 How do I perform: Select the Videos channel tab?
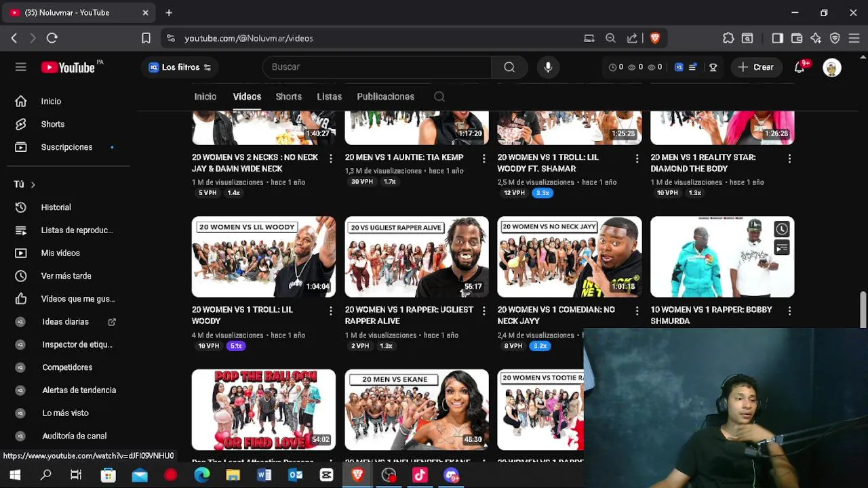pos(247,96)
